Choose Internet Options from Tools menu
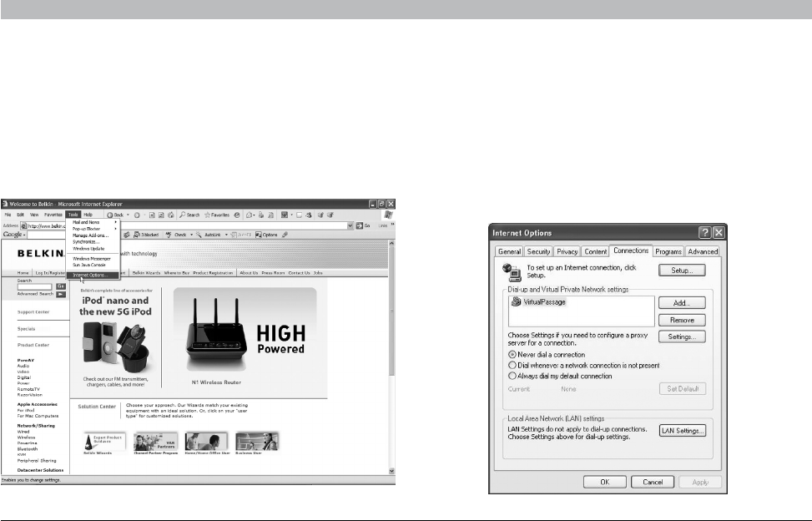Viewport: 812px width, 521px height. pos(93,275)
